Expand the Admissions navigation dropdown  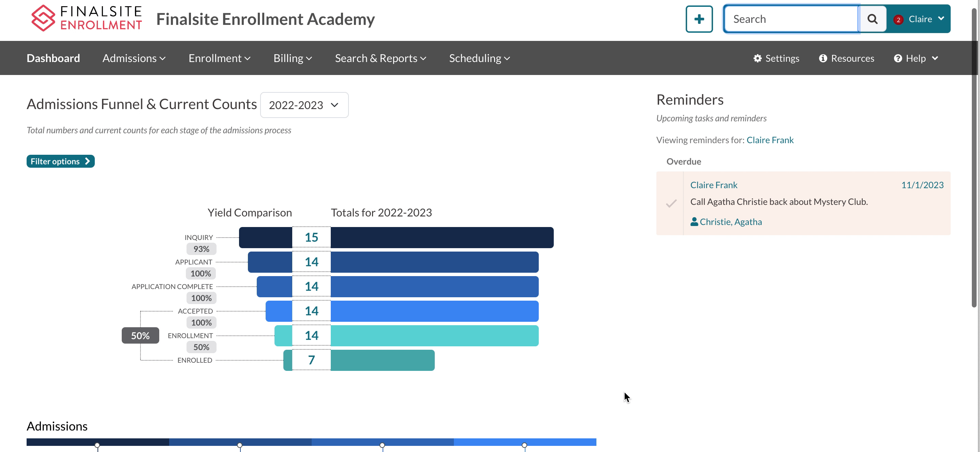[134, 58]
